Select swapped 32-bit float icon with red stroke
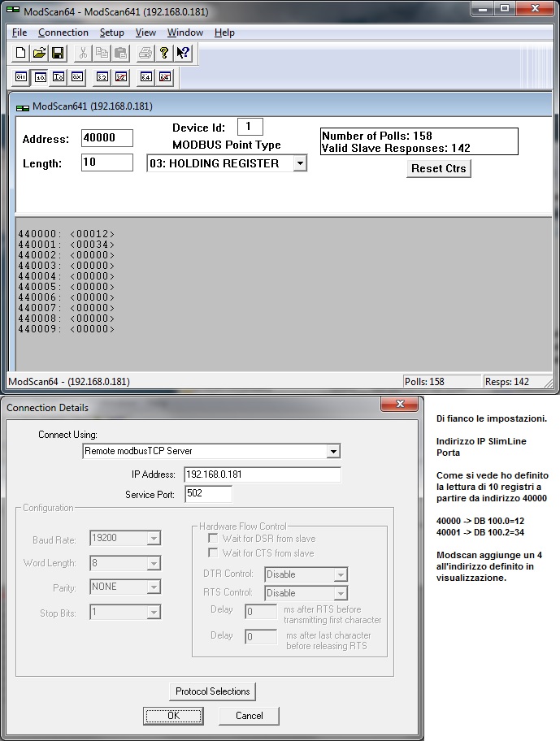Viewport: 560px width, 741px height. click(x=121, y=77)
